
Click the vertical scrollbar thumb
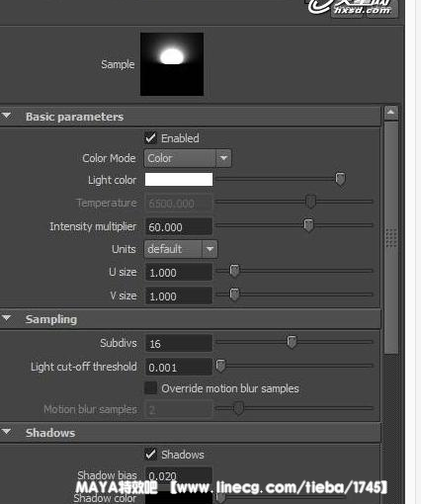pyautogui.click(x=391, y=237)
